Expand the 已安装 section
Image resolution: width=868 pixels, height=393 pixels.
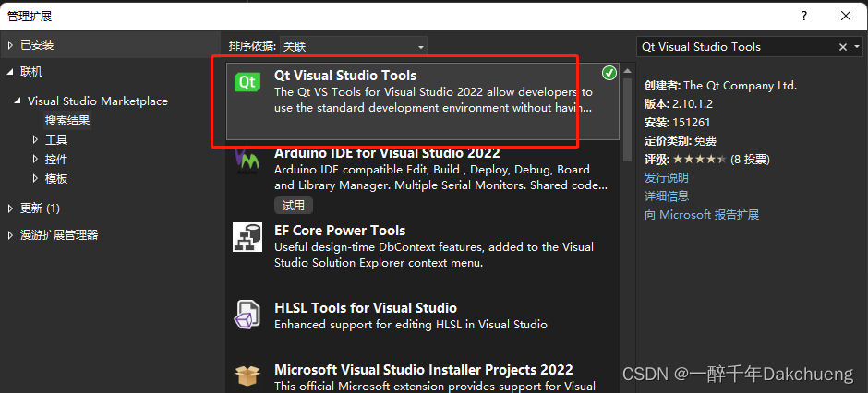tap(10, 45)
